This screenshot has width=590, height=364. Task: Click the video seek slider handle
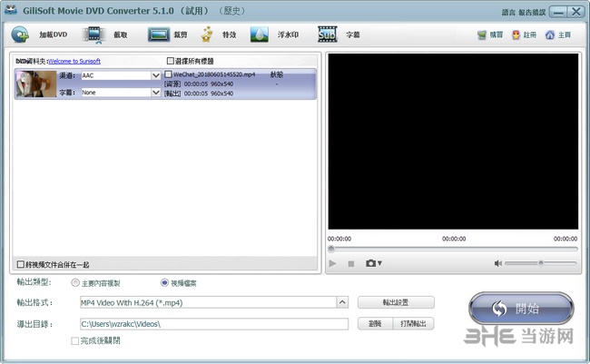[331, 249]
